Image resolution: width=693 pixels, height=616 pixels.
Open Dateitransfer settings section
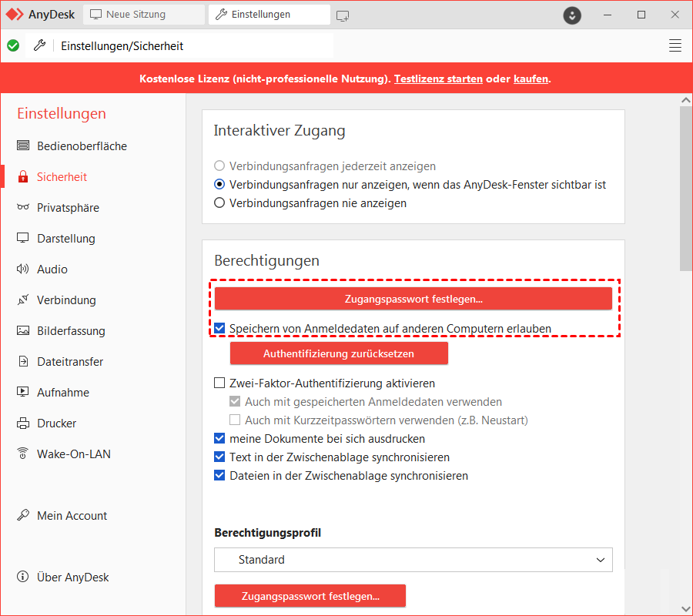tap(69, 362)
